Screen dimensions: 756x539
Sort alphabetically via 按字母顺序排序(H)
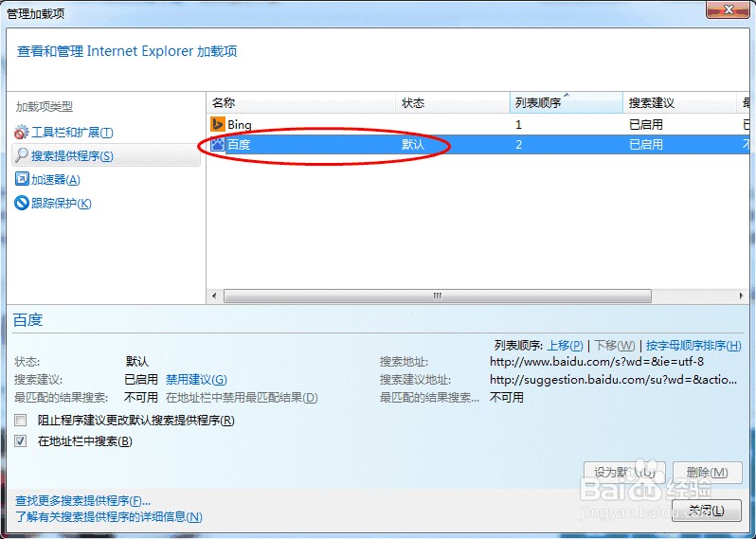[x=693, y=345]
